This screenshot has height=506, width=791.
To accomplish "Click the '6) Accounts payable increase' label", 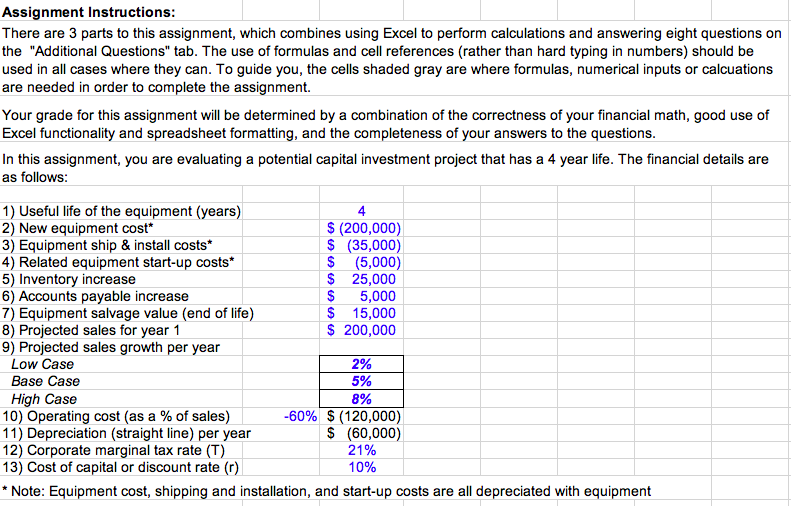I will click(95, 296).
